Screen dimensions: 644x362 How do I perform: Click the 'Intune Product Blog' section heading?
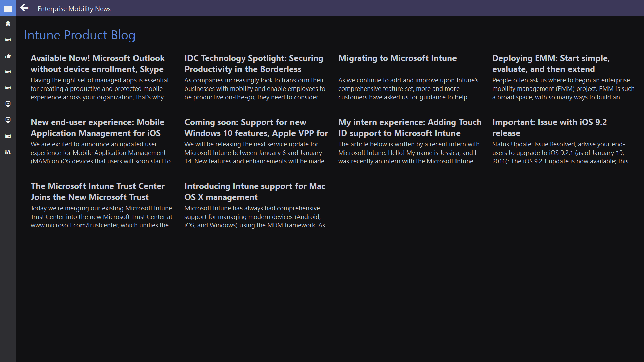(80, 35)
